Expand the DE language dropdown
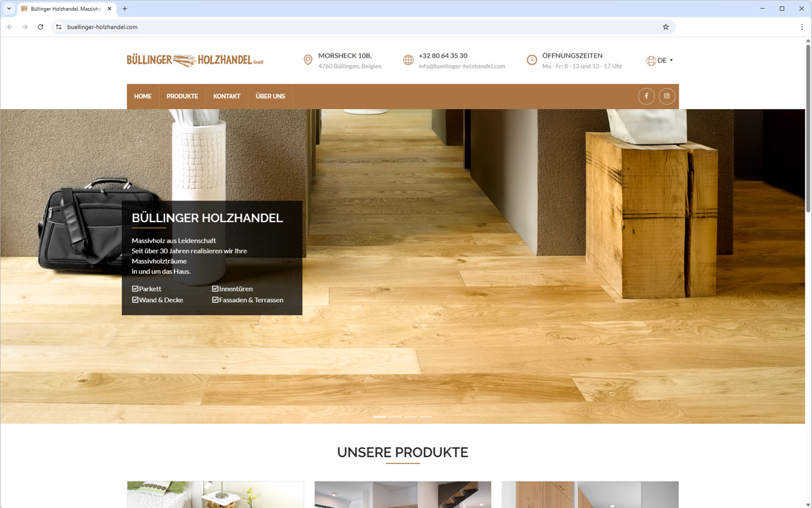Image resolution: width=812 pixels, height=508 pixels. pos(660,60)
